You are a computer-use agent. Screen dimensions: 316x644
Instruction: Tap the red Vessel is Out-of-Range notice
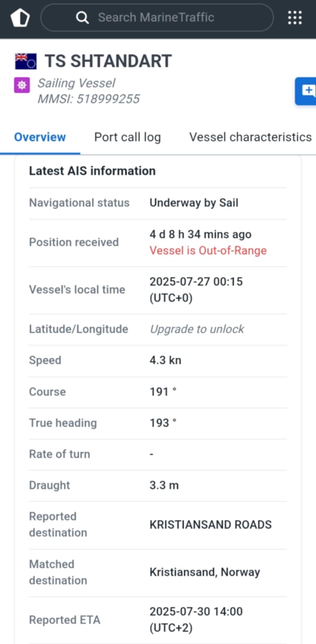tap(208, 250)
